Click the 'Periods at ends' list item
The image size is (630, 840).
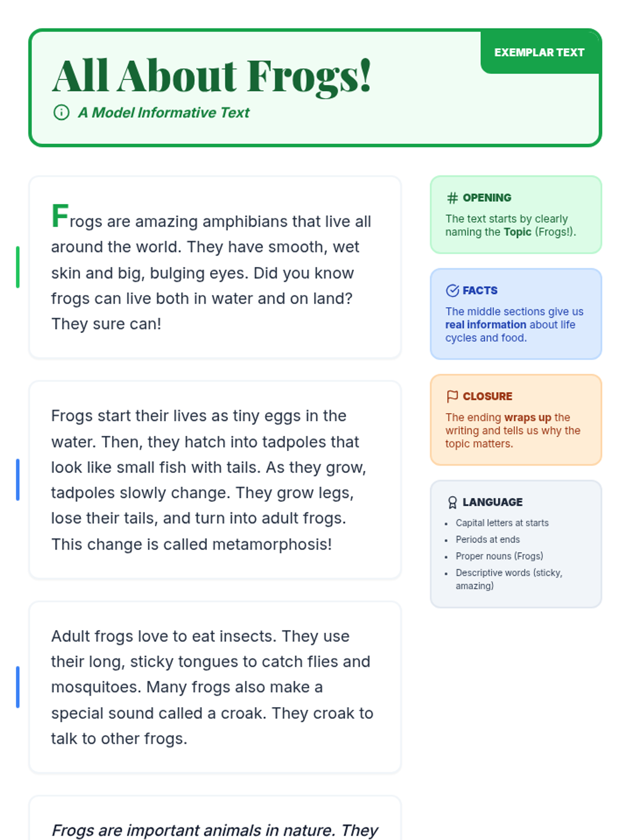(x=487, y=540)
